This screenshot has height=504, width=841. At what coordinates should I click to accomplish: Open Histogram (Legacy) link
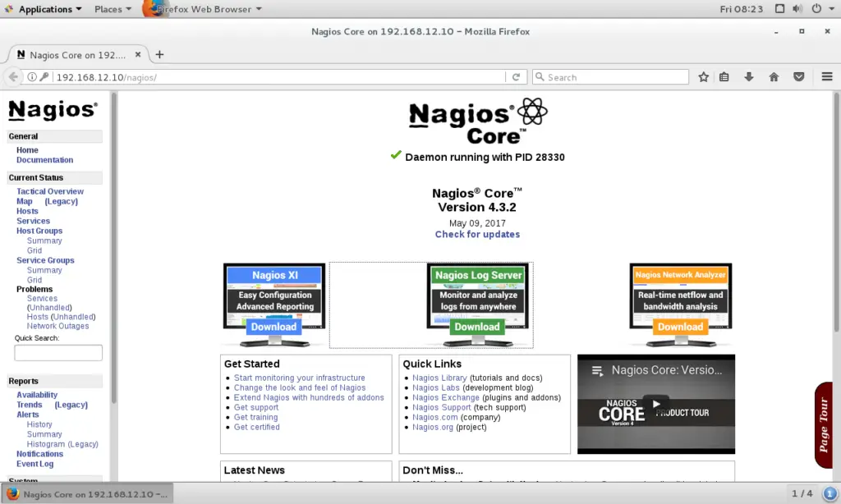pos(62,444)
